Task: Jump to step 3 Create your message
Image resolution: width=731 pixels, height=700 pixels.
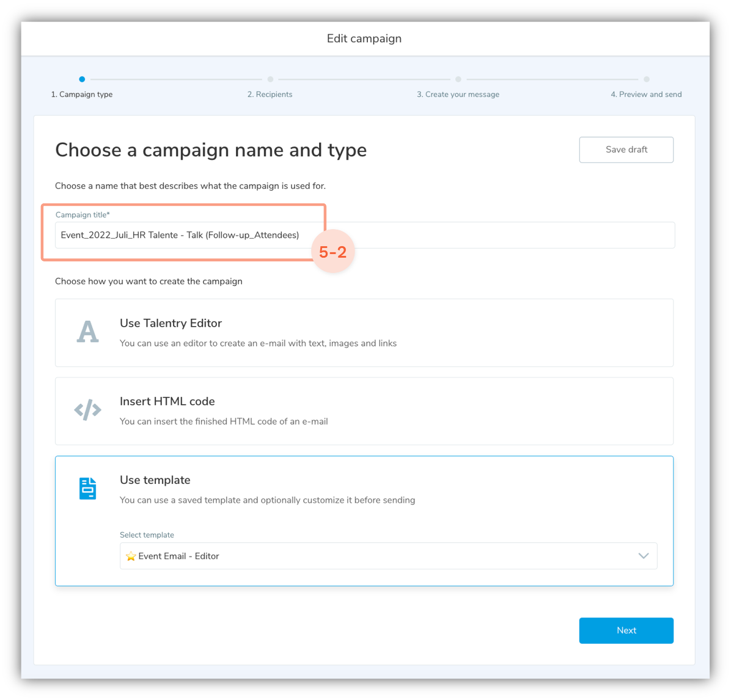Action: click(x=458, y=95)
